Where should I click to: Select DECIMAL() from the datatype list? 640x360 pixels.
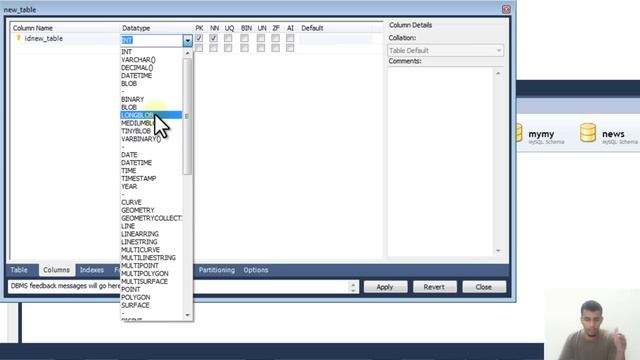click(137, 68)
